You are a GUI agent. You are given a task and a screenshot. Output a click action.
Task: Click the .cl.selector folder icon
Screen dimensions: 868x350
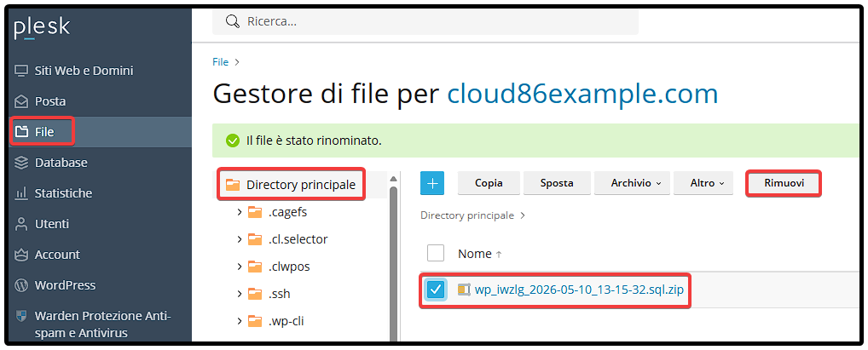click(x=255, y=239)
